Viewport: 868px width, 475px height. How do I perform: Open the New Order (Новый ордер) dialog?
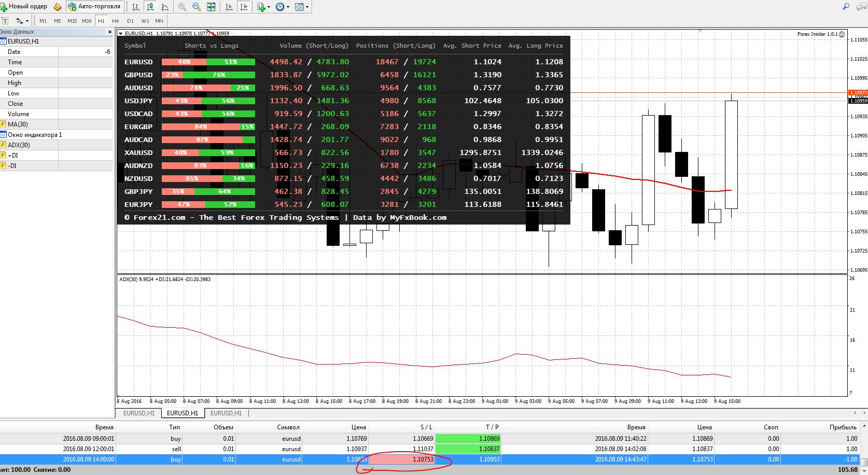pos(24,7)
